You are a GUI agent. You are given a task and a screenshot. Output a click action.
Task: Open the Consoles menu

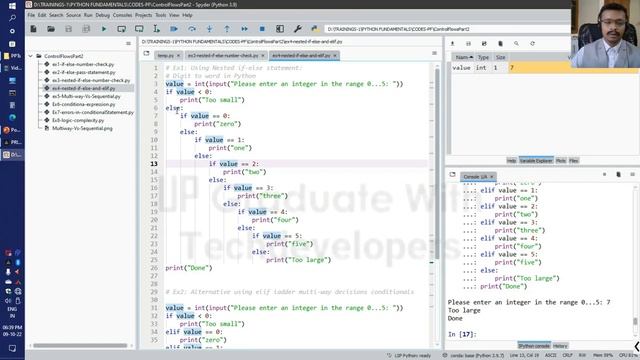click(122, 15)
